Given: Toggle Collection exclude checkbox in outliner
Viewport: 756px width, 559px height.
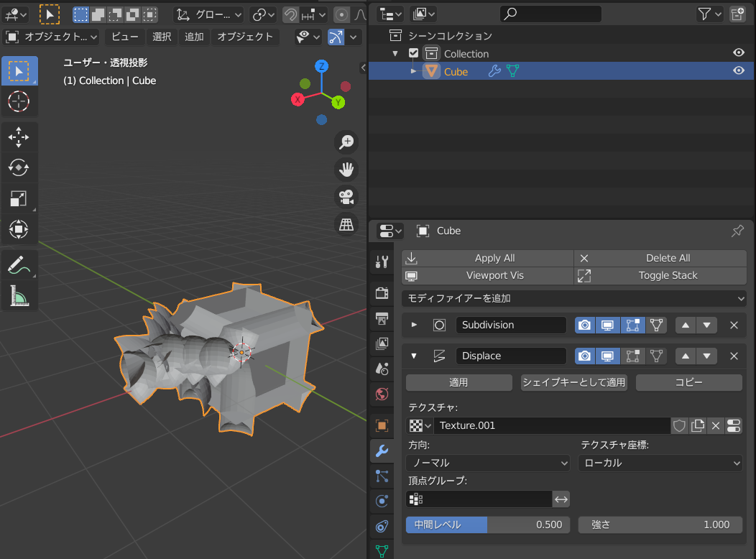Looking at the screenshot, I should coord(413,53).
